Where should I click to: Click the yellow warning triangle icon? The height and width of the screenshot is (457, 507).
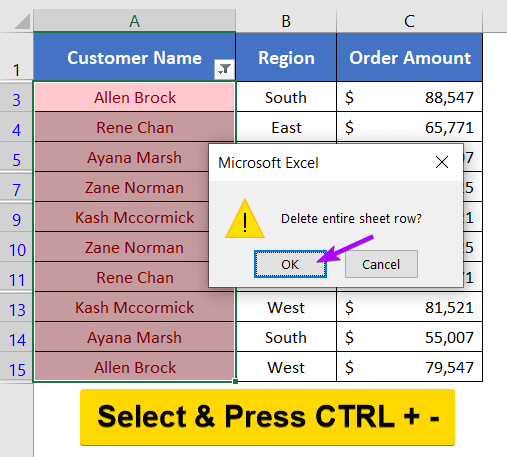point(245,219)
